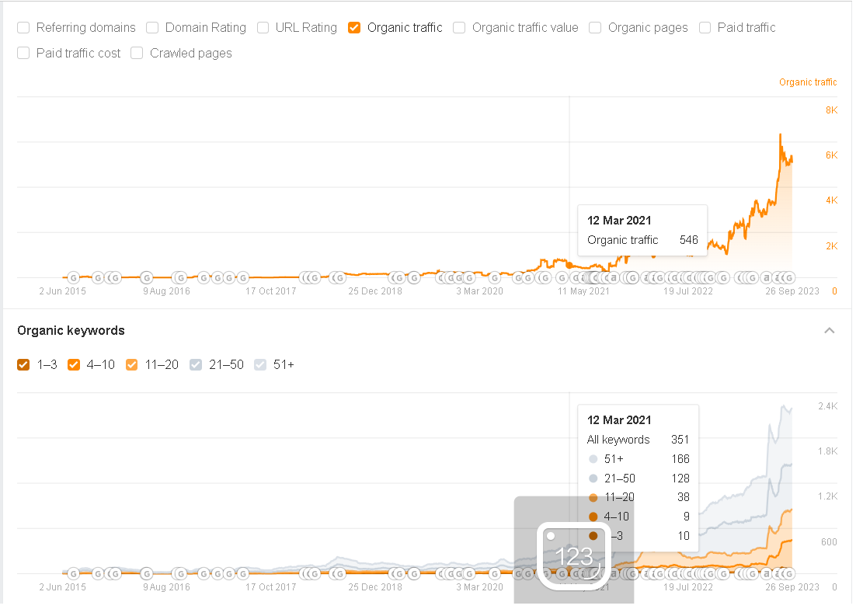This screenshot has width=863, height=616.
Task: Click the first Google update marker on traffic chart
Action: point(74,277)
